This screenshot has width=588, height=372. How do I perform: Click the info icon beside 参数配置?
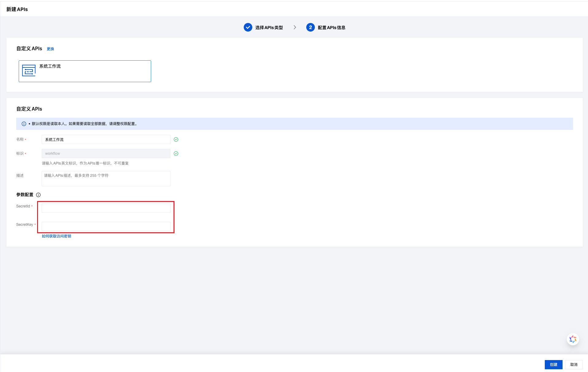pyautogui.click(x=38, y=195)
